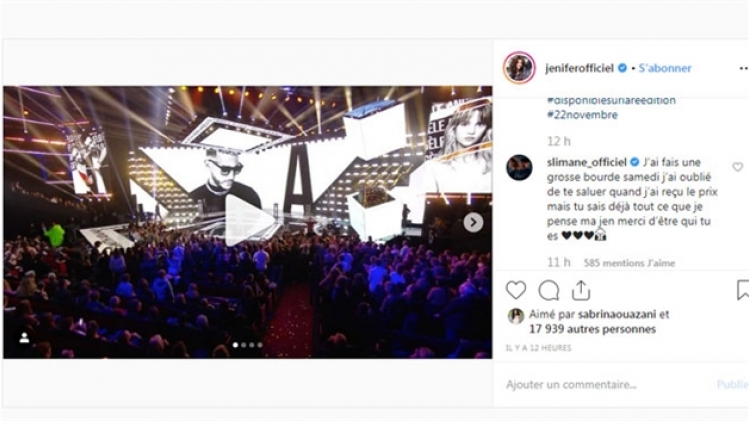
Task: Share the post using the share icon
Action: [x=581, y=290]
